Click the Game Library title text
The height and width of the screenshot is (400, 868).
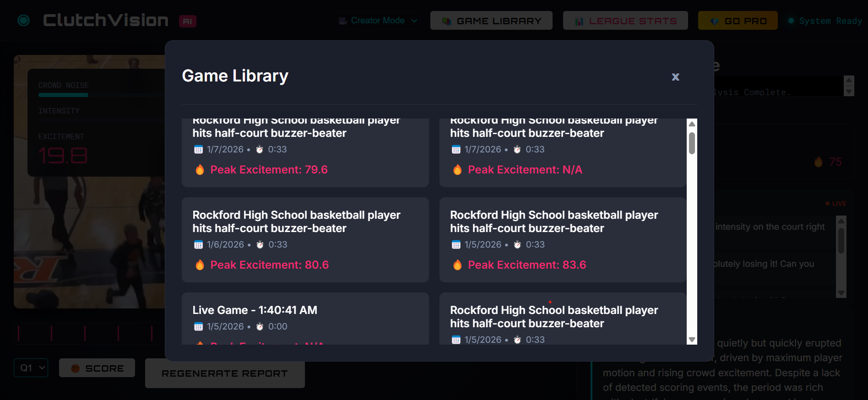point(235,76)
